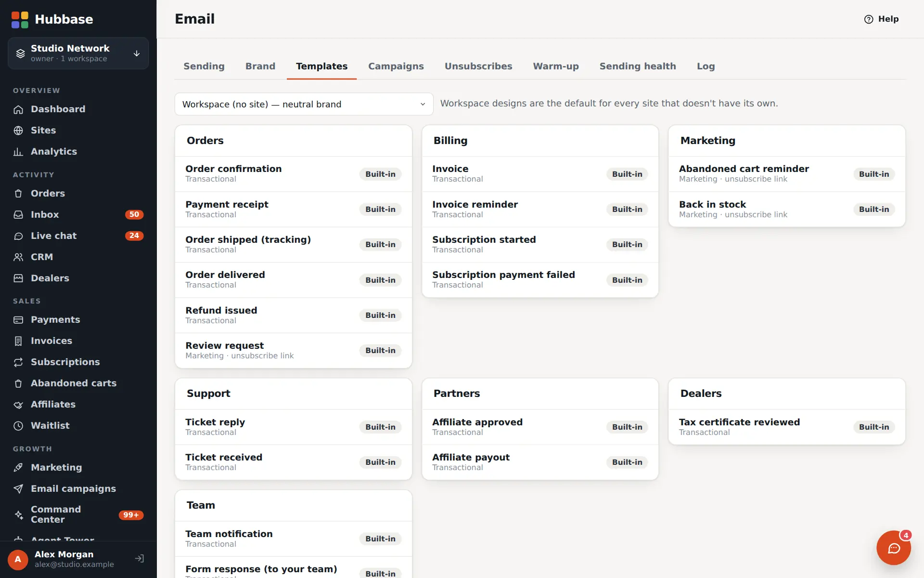Switch to the Brand tab
This screenshot has height=578, width=924.
260,66
